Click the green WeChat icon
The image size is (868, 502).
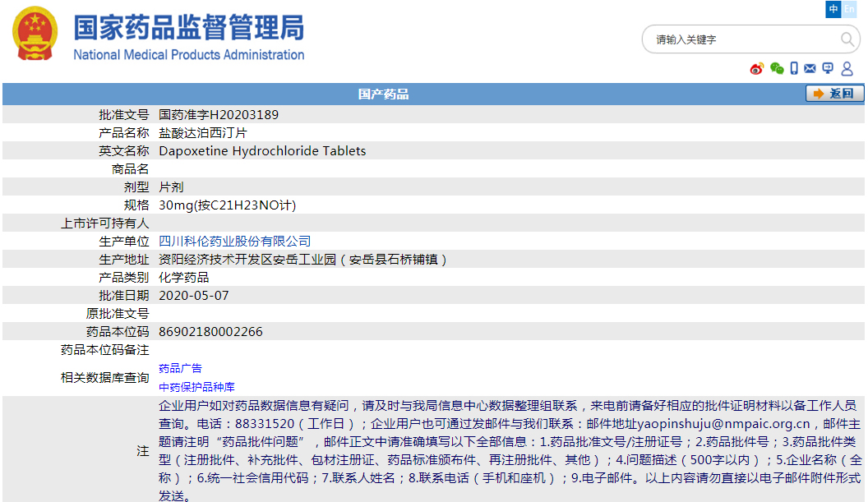(777, 69)
